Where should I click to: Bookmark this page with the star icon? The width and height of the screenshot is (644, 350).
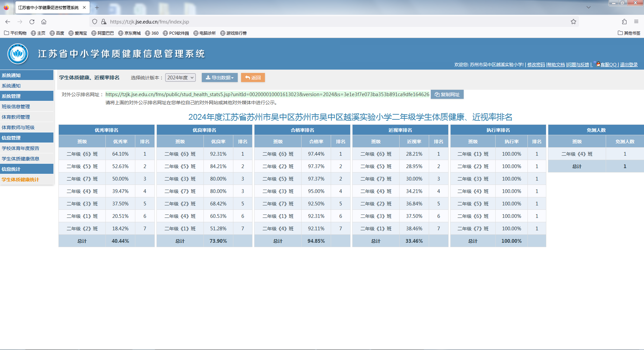[x=573, y=22]
